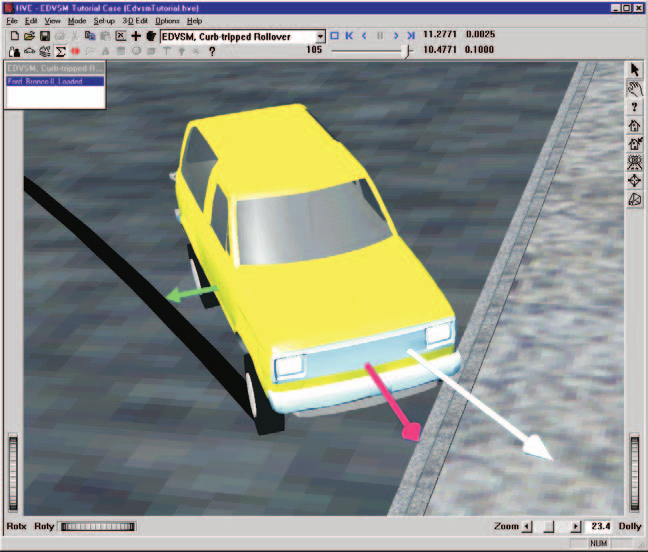Screen dimensions: 648x552
Task: Click the playback time slider thumb
Action: point(407,51)
